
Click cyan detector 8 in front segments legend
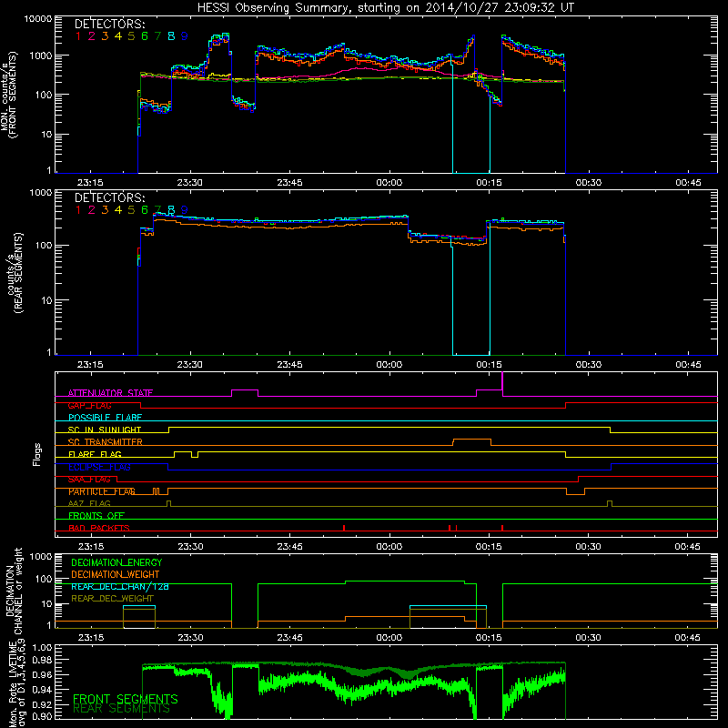[171, 36]
